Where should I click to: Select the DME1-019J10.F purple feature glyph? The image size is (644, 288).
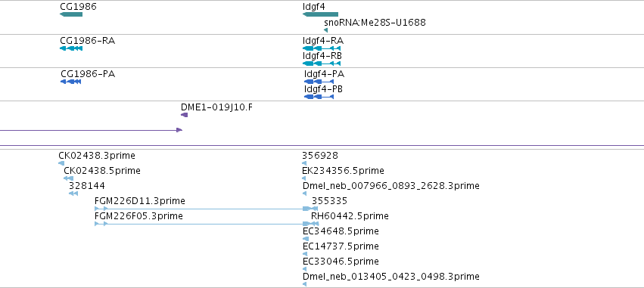(185, 115)
